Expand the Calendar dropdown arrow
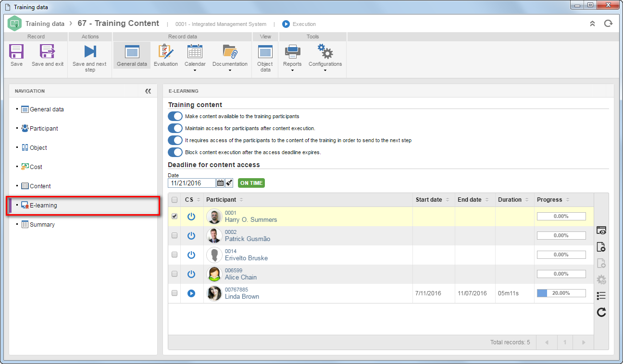This screenshot has width=623, height=364. 195,71
